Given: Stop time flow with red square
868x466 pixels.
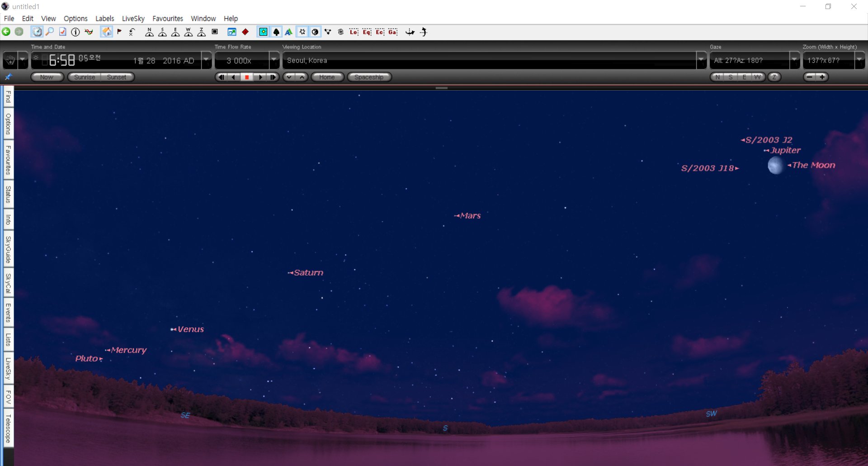Looking at the screenshot, I should coord(247,77).
